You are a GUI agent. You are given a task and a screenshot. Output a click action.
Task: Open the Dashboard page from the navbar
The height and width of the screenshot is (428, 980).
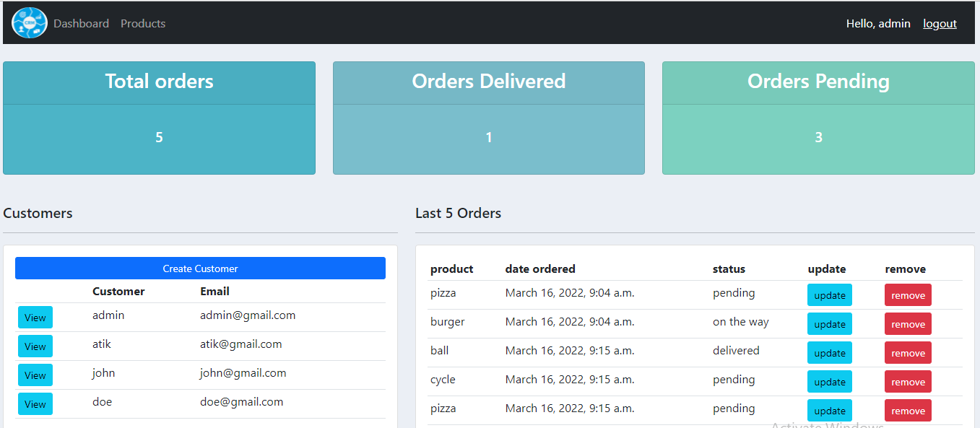pos(81,23)
